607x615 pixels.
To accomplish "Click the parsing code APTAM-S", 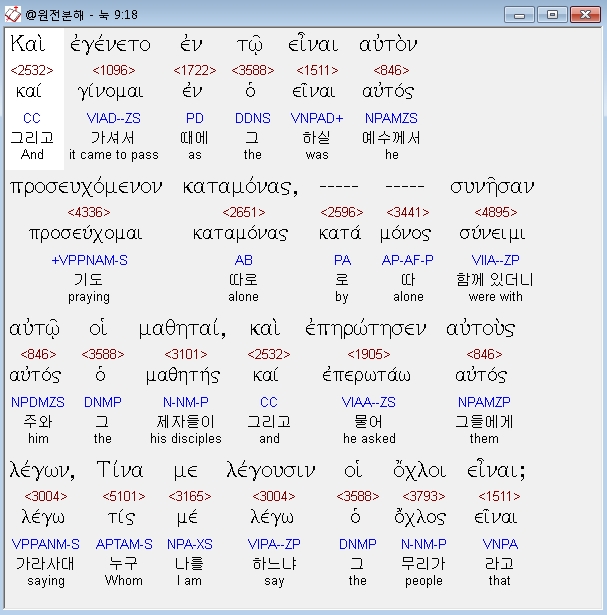I will (x=124, y=544).
